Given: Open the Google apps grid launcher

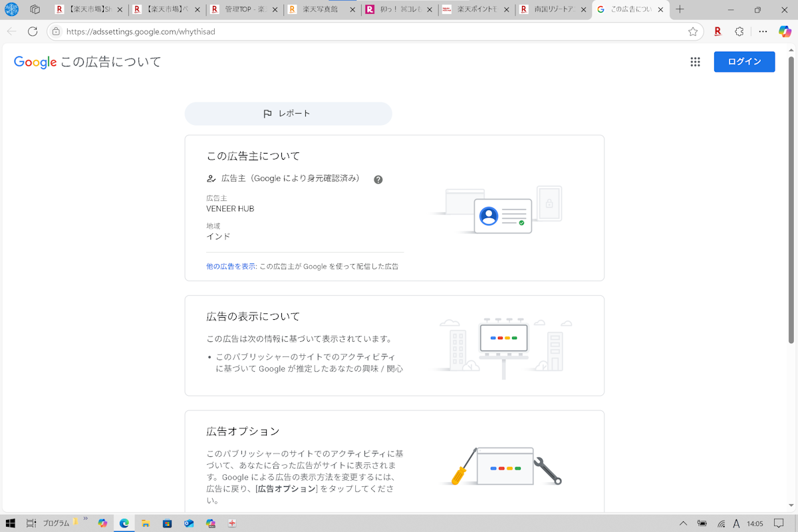Looking at the screenshot, I should coord(695,62).
